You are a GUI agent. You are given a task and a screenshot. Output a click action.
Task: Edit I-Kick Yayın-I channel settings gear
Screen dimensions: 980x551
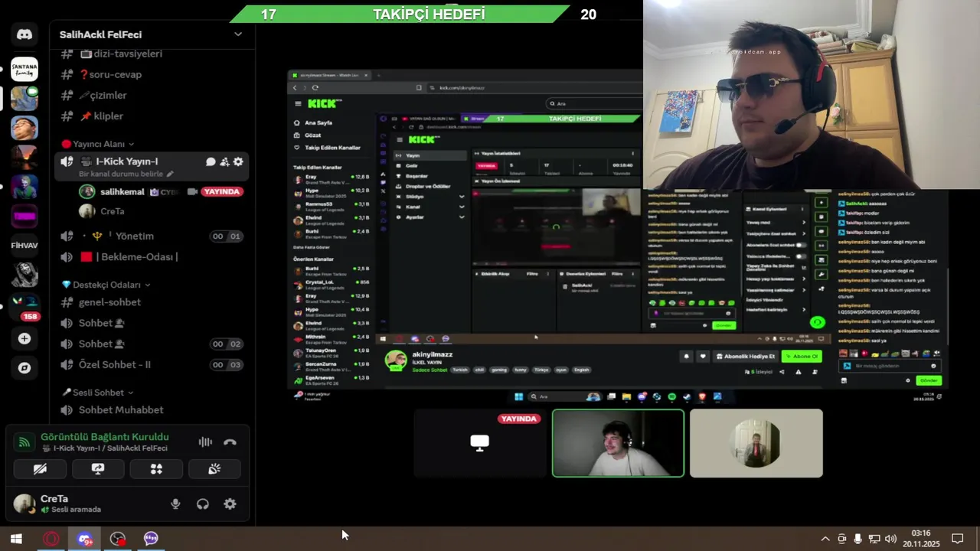coord(238,161)
